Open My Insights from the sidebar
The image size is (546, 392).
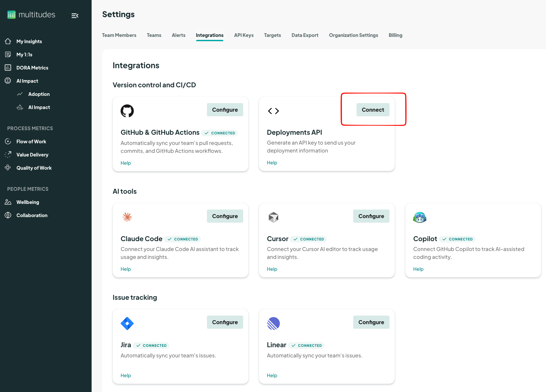29,42
